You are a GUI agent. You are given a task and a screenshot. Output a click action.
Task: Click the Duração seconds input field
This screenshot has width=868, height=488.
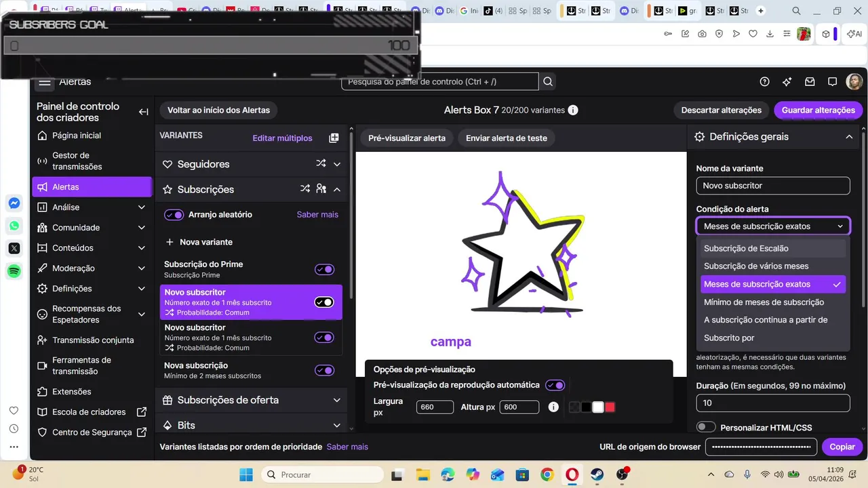pyautogui.click(x=773, y=403)
